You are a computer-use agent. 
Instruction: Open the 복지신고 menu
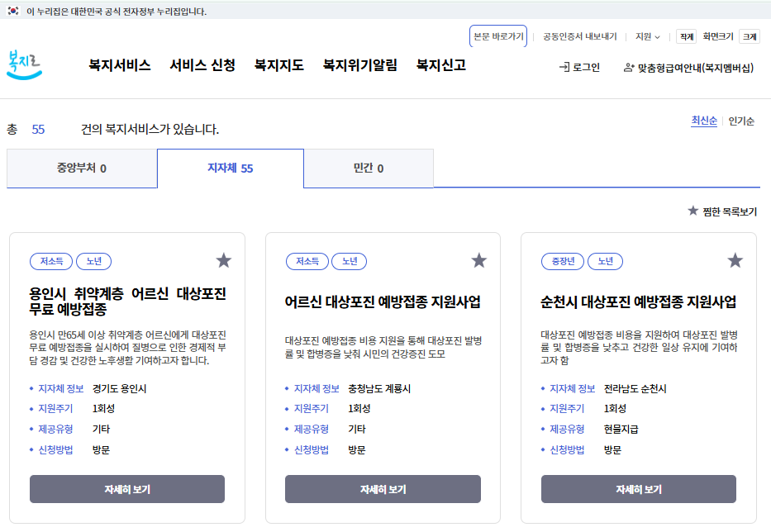pos(440,66)
